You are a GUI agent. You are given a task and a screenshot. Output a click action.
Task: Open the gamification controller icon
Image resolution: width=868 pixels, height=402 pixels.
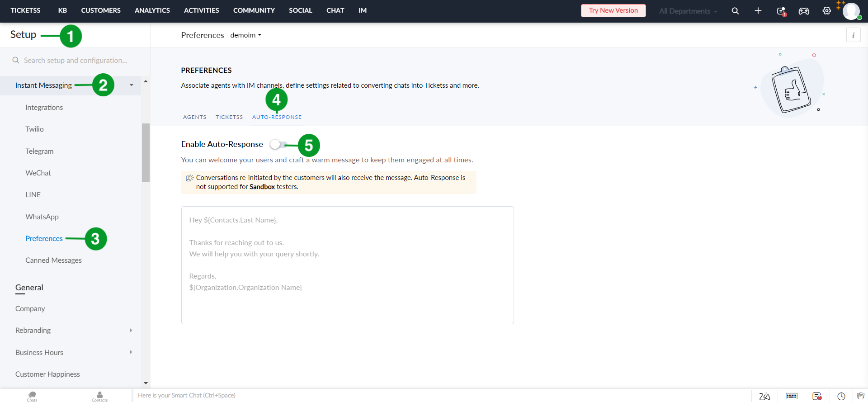pyautogui.click(x=804, y=11)
